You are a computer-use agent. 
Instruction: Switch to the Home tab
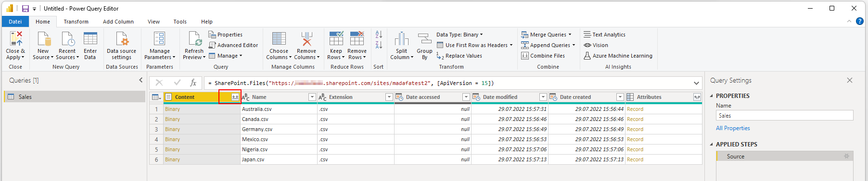43,22
